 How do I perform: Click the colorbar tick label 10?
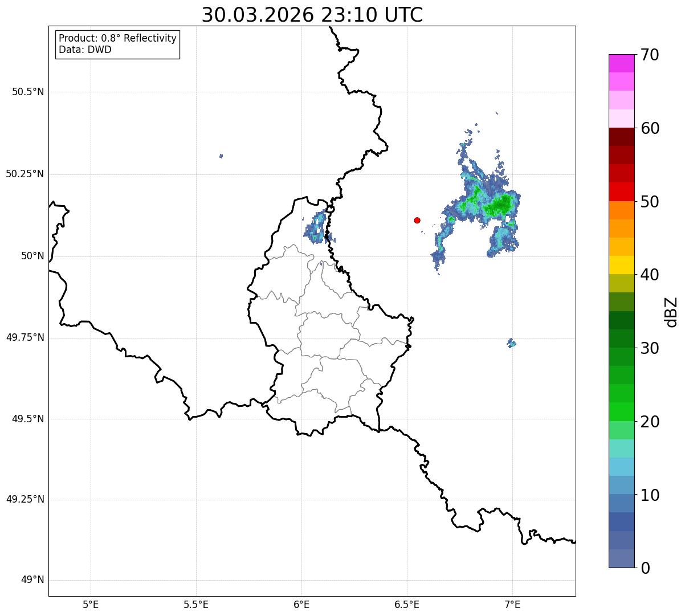coord(650,495)
